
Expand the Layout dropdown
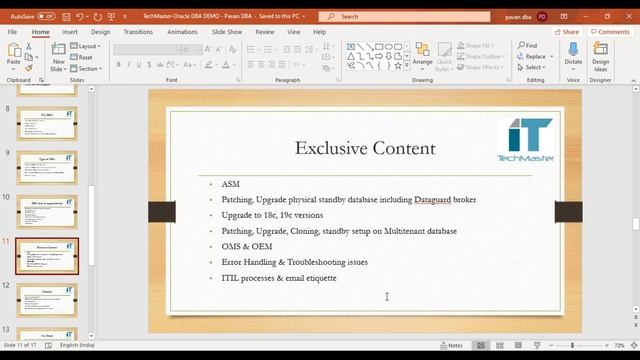click(86, 46)
